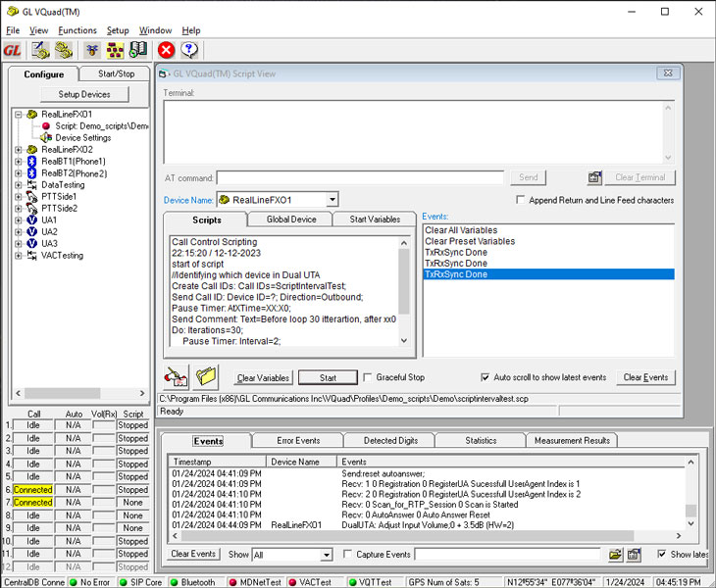Expand the UA2 tree node
This screenshot has height=588, width=716.
pyautogui.click(x=19, y=232)
